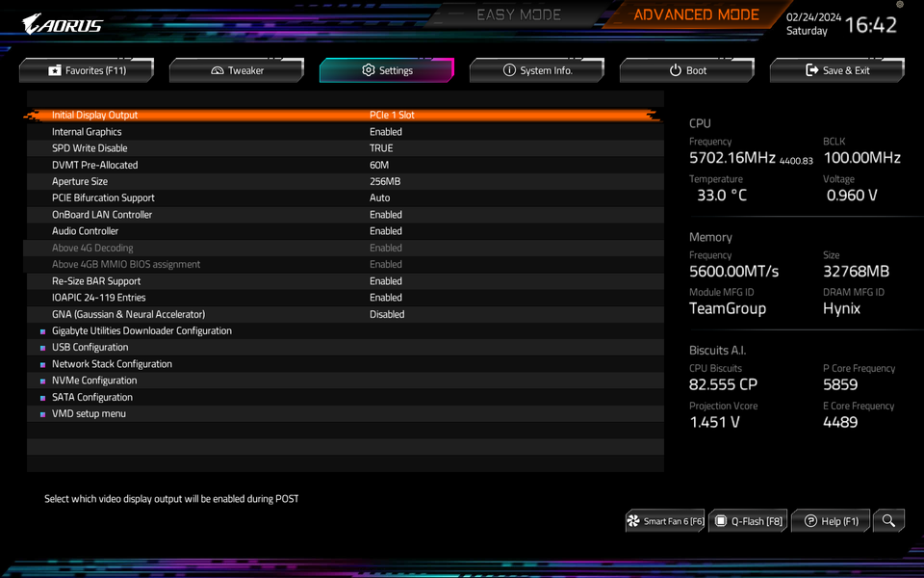Change Initial Display Output PCIe 1 Slot value

tap(392, 115)
